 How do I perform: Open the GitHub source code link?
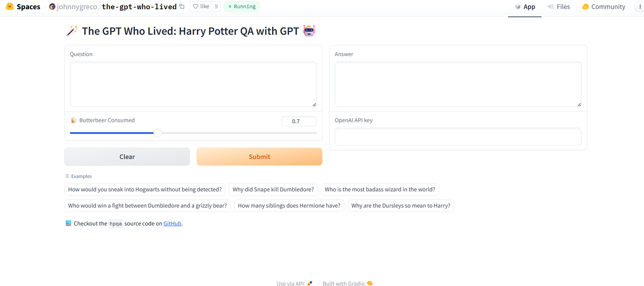pyautogui.click(x=172, y=224)
